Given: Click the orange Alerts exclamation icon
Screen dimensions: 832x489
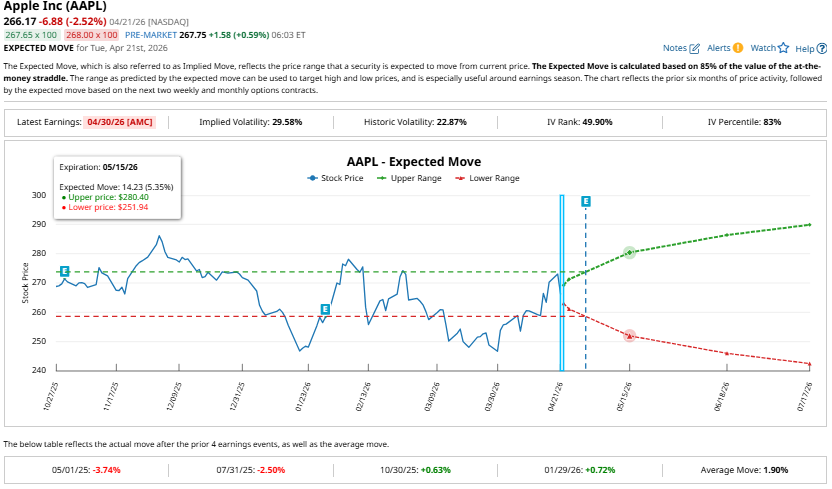Looking at the screenshot, I should tap(738, 48).
